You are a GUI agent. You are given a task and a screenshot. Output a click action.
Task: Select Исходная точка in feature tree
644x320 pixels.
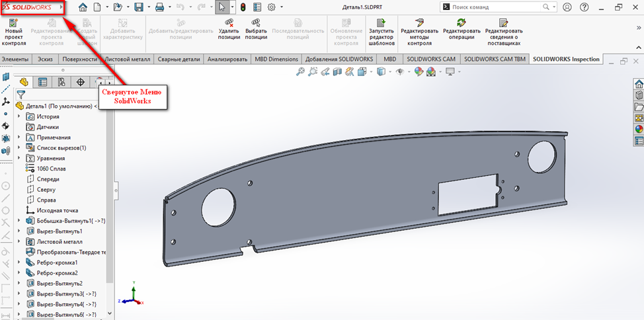click(57, 210)
